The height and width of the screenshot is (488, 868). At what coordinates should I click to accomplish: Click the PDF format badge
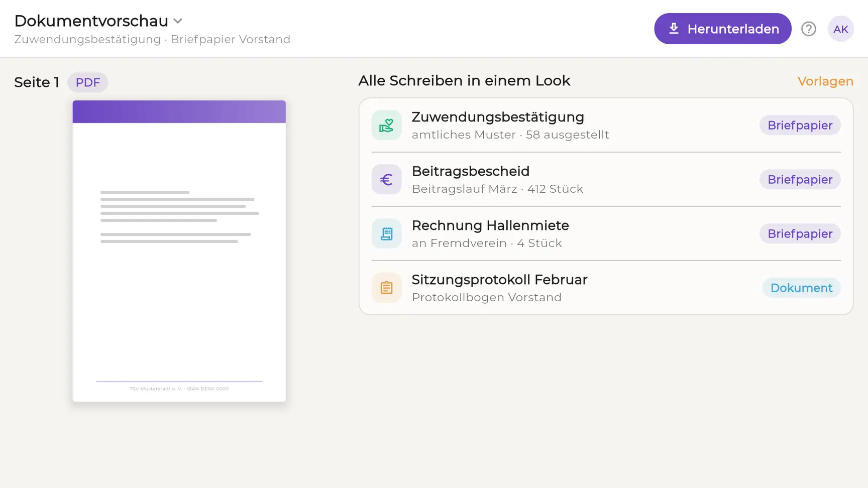[x=88, y=82]
